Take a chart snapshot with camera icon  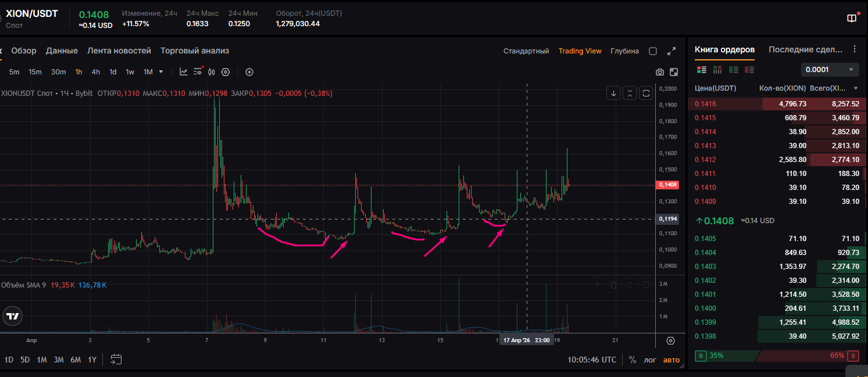point(659,72)
